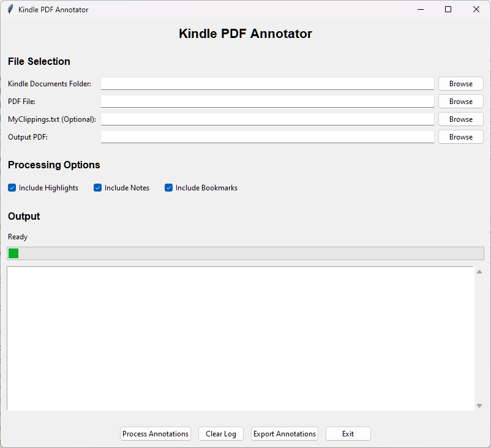Export Annotations to a file
Viewport: 491px width, 448px height.
pos(284,433)
